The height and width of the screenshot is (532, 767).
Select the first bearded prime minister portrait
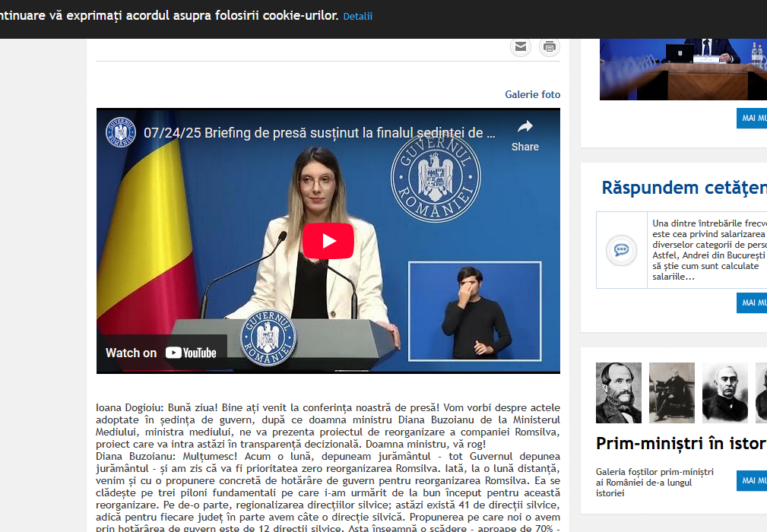click(x=618, y=393)
